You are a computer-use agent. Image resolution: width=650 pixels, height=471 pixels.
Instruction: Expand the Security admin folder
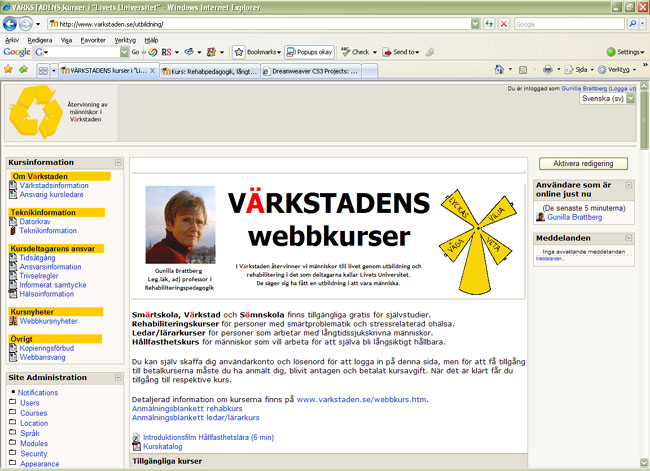[x=13, y=453]
